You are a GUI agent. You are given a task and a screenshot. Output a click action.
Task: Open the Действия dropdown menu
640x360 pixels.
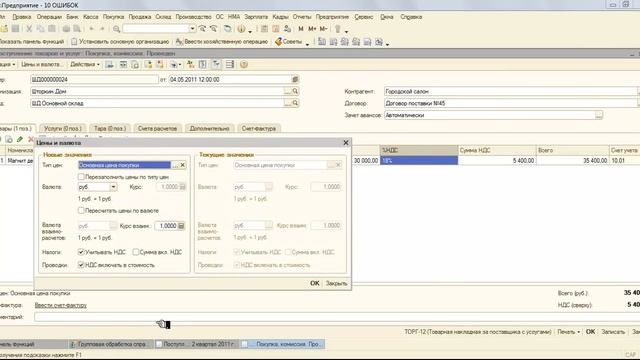tap(84, 64)
